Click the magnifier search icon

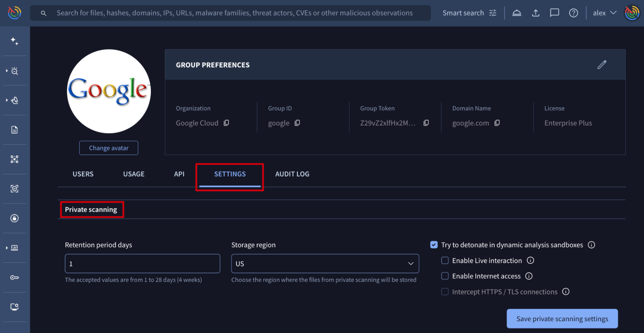tap(43, 13)
